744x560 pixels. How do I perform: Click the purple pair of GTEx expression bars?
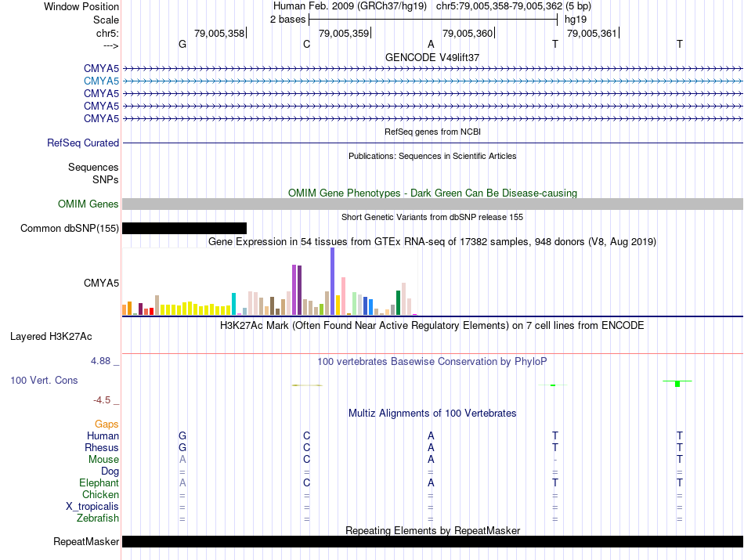tap(297, 290)
